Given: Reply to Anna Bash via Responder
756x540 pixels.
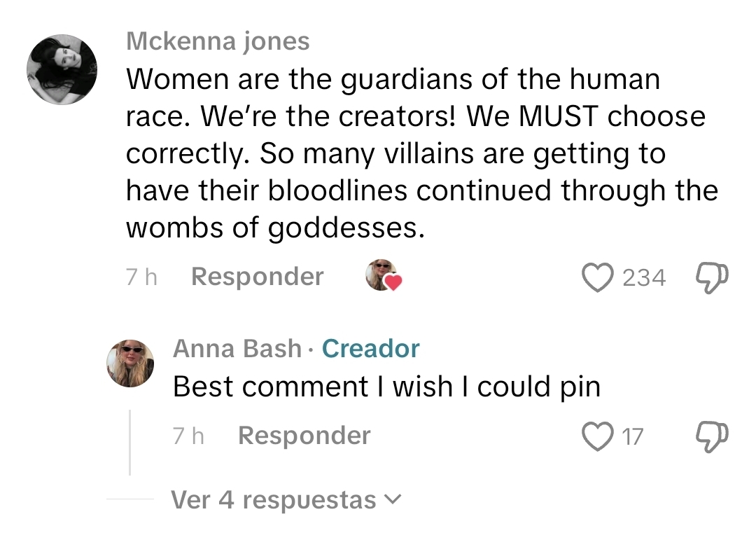Looking at the screenshot, I should [x=304, y=436].
